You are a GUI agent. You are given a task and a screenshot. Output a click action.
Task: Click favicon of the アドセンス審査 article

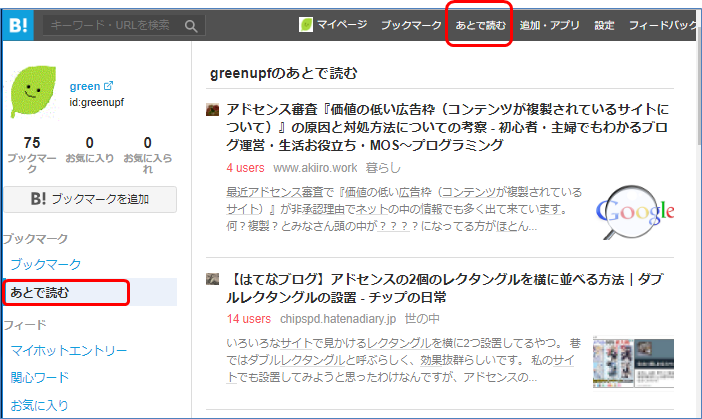click(x=212, y=110)
